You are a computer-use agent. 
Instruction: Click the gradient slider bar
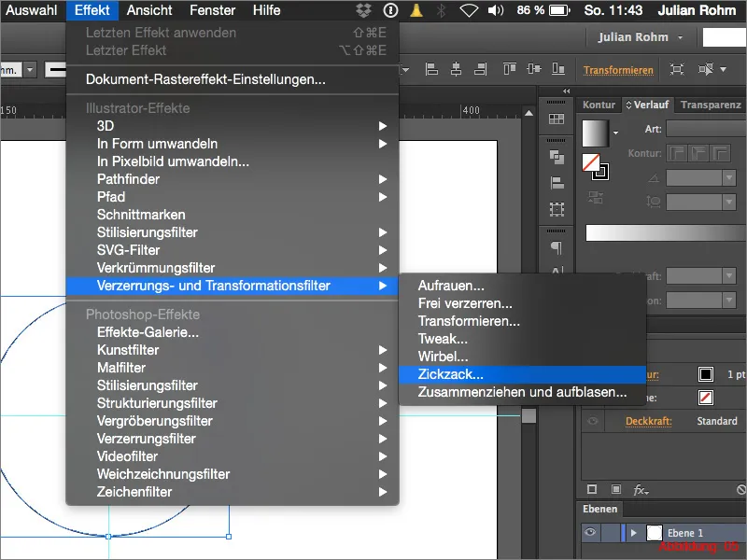pos(666,232)
